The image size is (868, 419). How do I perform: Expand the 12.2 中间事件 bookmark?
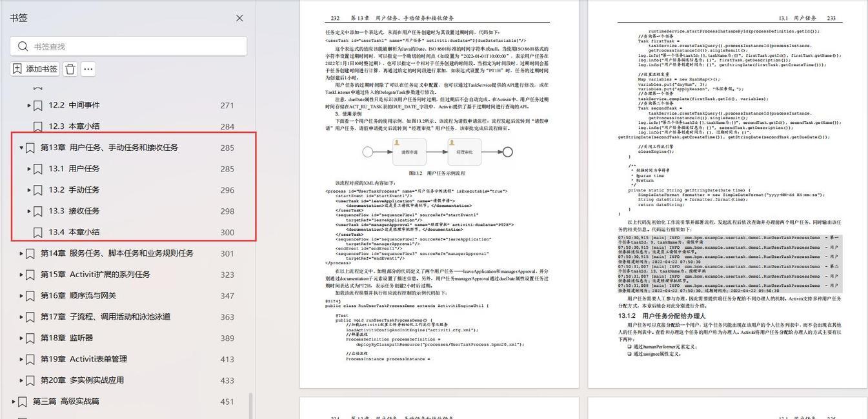coord(29,105)
